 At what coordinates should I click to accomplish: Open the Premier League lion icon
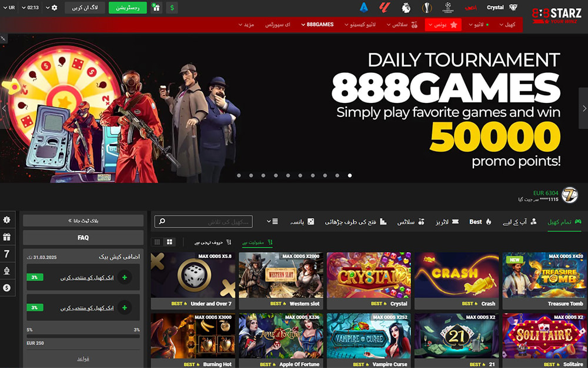[x=406, y=8]
